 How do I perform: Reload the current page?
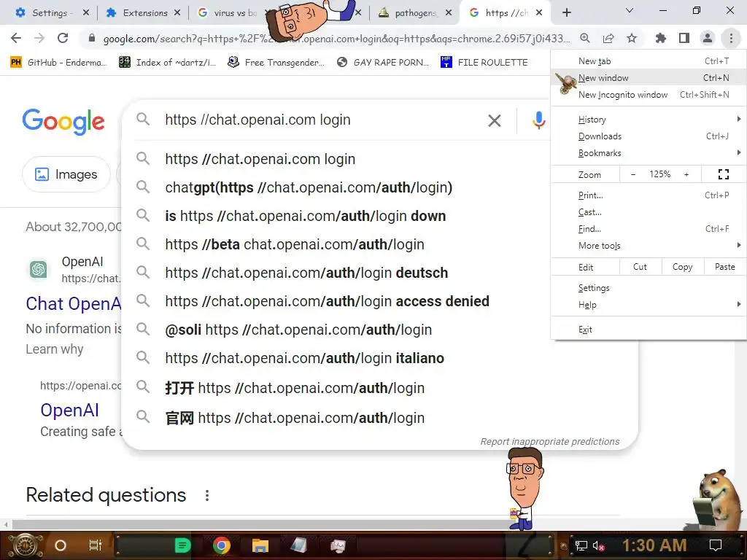[63, 38]
